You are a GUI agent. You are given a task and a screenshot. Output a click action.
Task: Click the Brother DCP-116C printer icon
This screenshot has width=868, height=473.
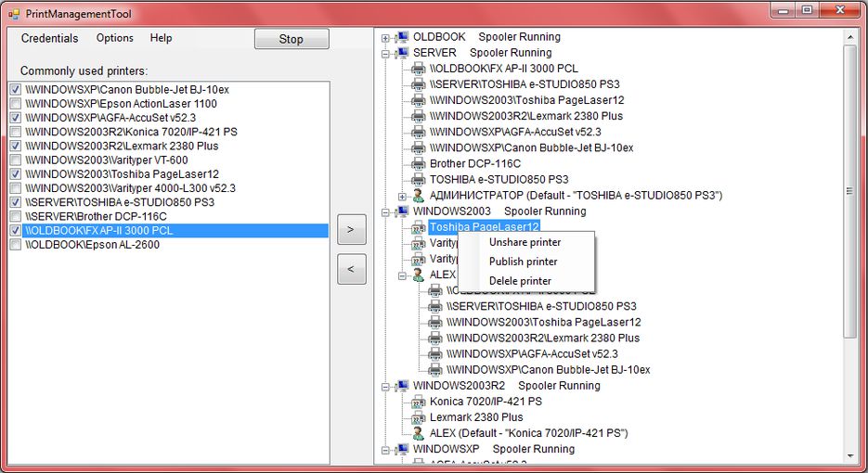419,164
